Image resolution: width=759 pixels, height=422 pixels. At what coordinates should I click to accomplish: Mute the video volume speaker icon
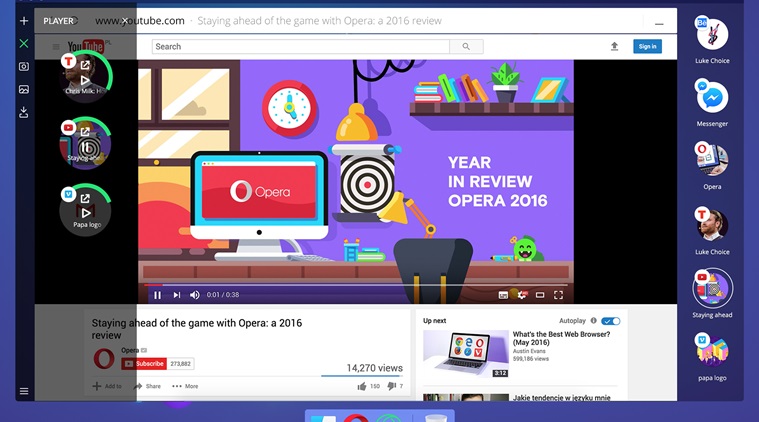pyautogui.click(x=195, y=295)
